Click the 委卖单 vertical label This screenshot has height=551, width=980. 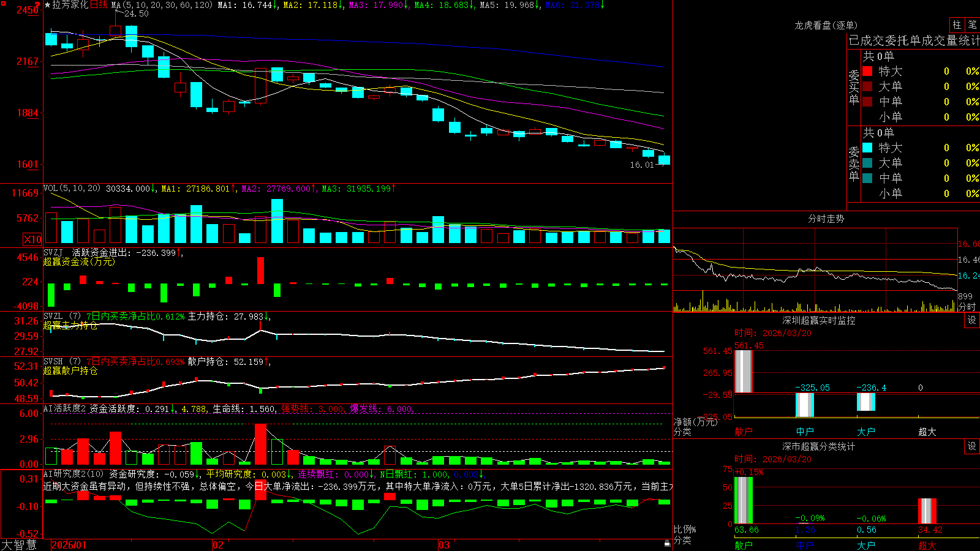854,163
